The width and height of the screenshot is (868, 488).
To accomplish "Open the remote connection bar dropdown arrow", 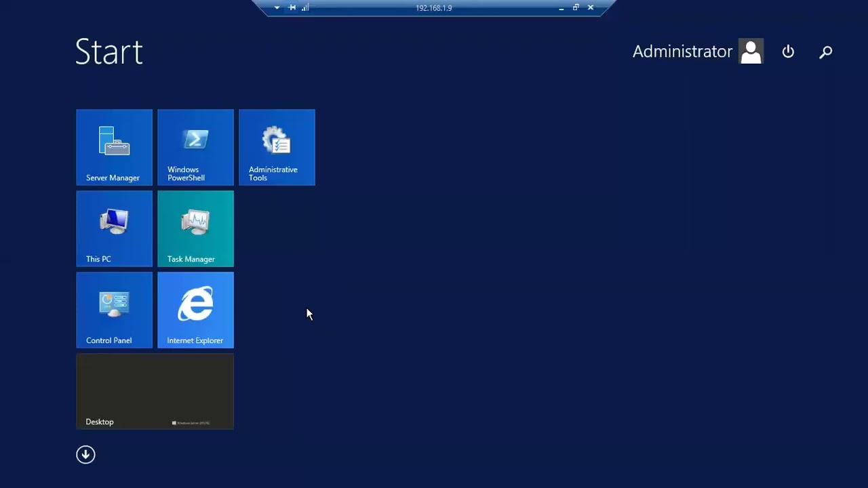I will (x=277, y=7).
